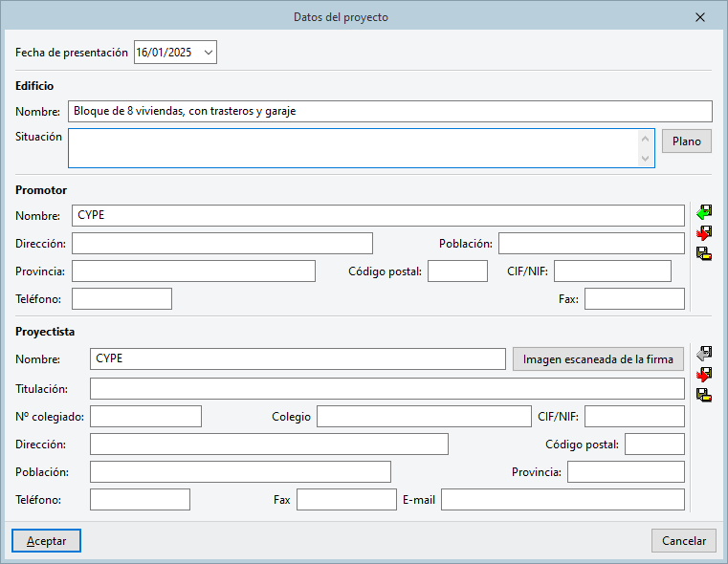This screenshot has height=564, width=728.
Task: Click the Edificio Nombre field
Action: [x=389, y=111]
